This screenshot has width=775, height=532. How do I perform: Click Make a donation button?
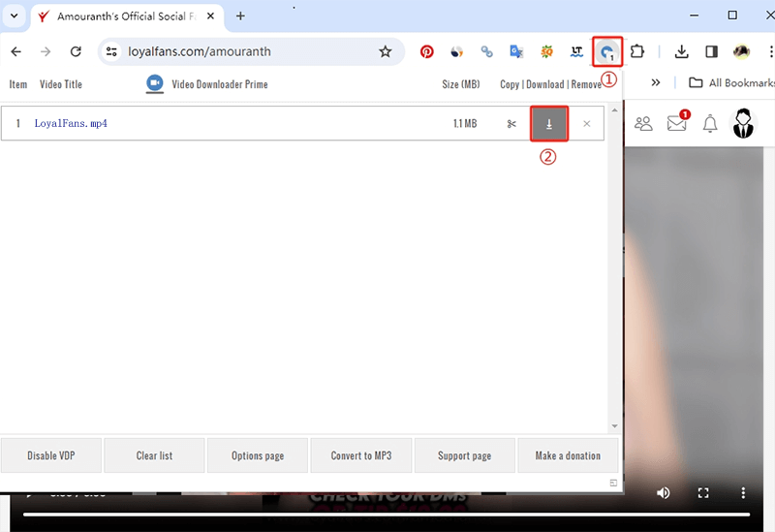pyautogui.click(x=568, y=455)
